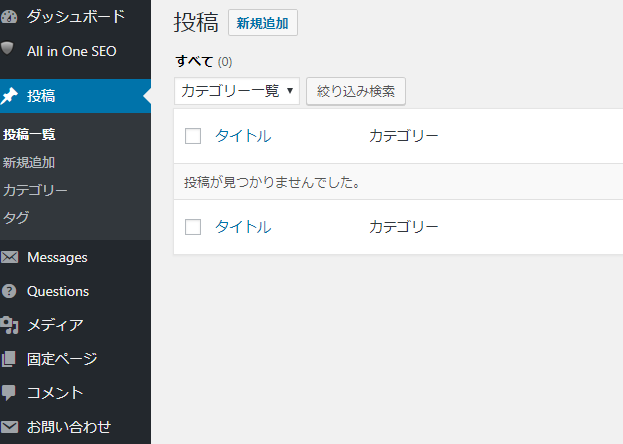Open 新規追加 in the sidebar submenu
623x444 pixels.
pyautogui.click(x=29, y=162)
